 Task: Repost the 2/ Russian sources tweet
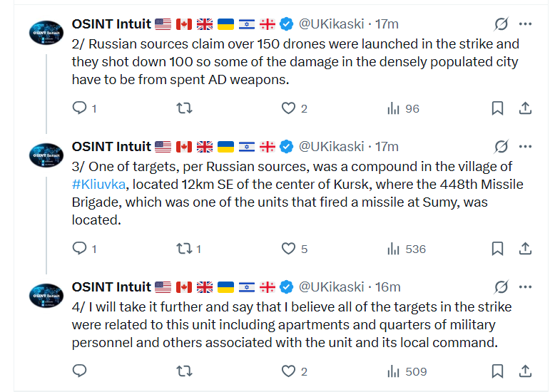pyautogui.click(x=184, y=108)
